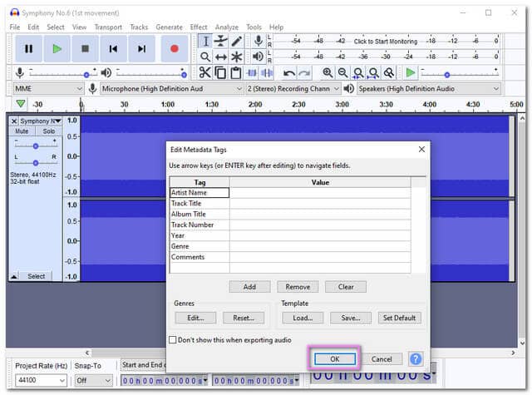Click the Pause button in transport toolbar
Viewport: 532px width, 395px height.
click(x=29, y=49)
